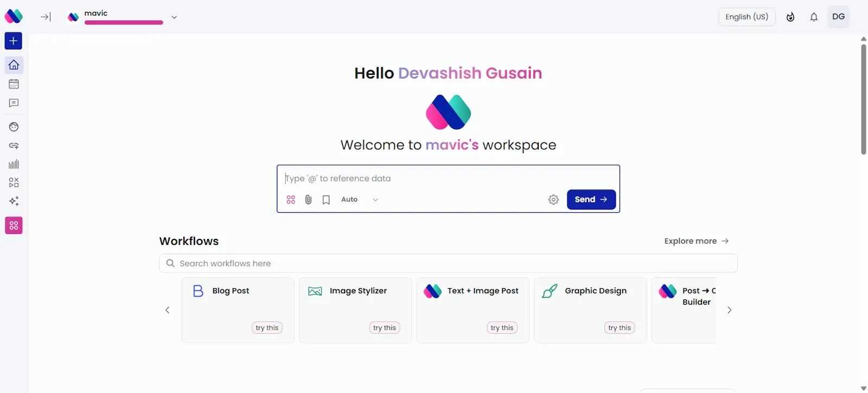The image size is (868, 393).
Task: Click the Blog Post workflow B icon
Action: point(198,291)
